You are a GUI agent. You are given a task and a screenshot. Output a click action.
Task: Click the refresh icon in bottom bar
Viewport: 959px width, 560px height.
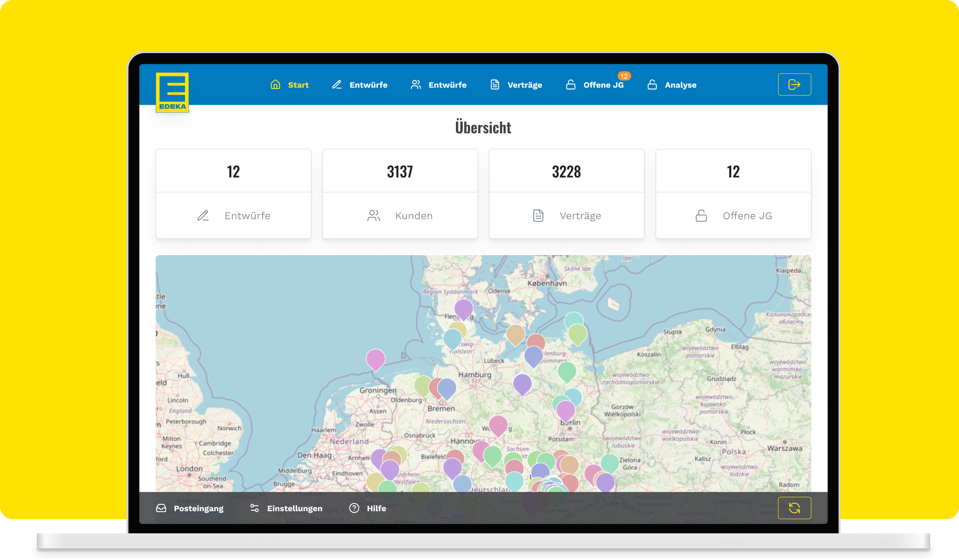click(794, 508)
